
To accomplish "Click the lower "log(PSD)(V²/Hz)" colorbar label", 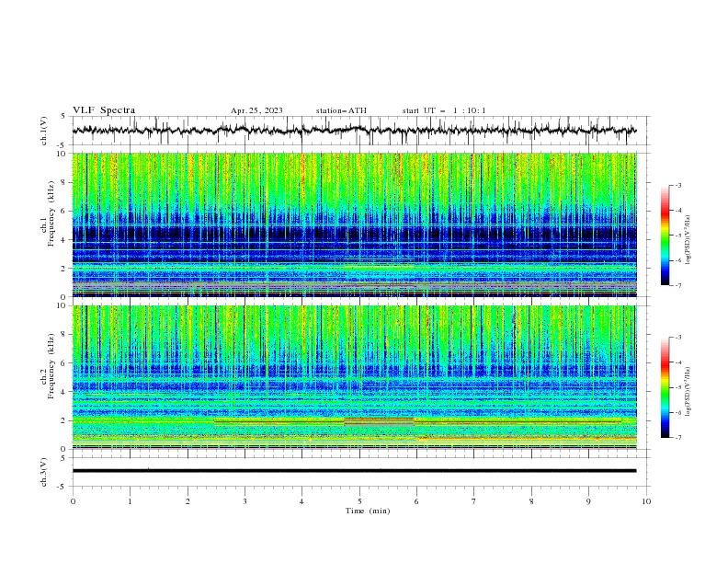I will tap(688, 392).
